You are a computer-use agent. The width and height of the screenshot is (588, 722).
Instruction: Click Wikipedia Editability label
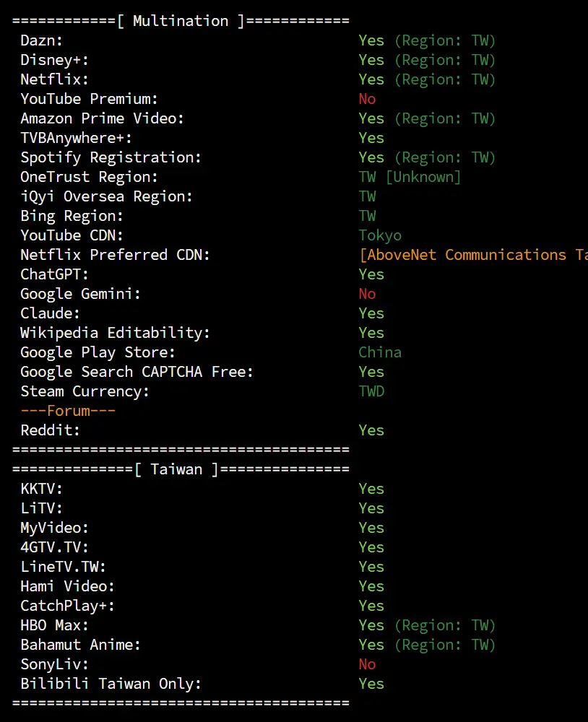point(115,333)
